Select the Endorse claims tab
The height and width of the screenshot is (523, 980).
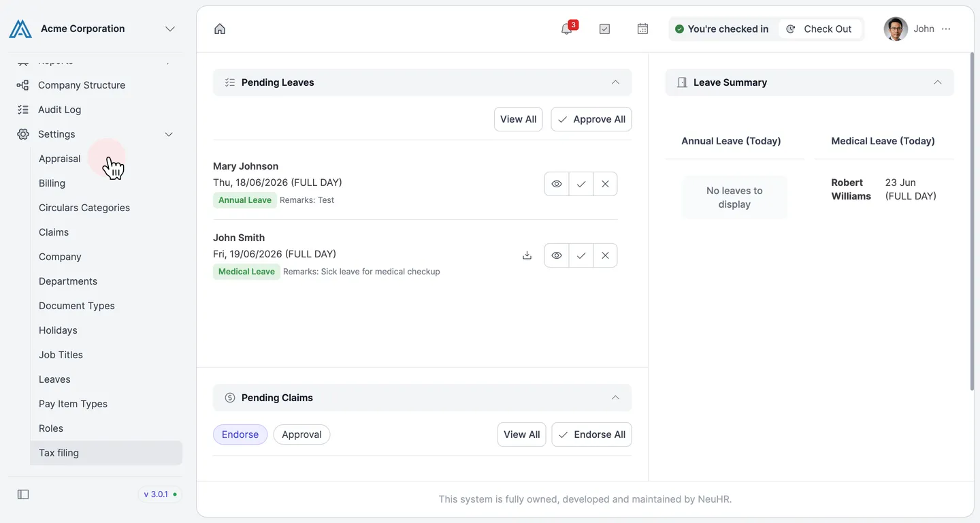240,434
